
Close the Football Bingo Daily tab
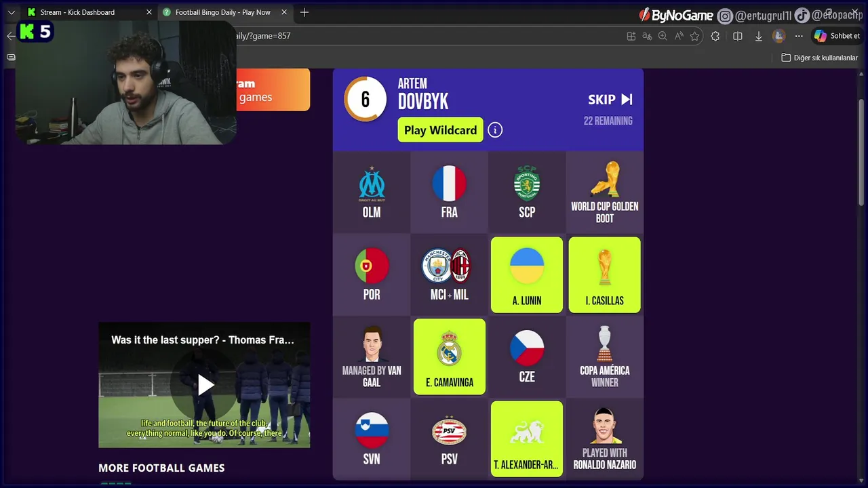point(284,12)
